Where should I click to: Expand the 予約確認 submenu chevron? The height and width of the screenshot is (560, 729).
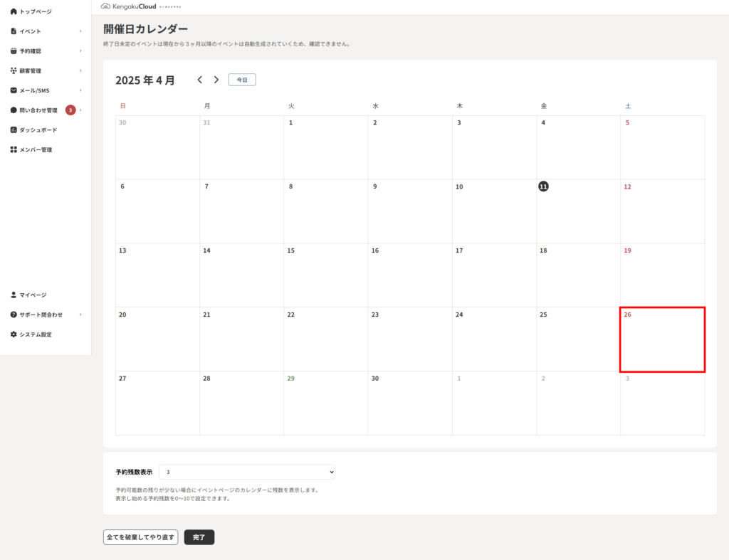[x=80, y=51]
